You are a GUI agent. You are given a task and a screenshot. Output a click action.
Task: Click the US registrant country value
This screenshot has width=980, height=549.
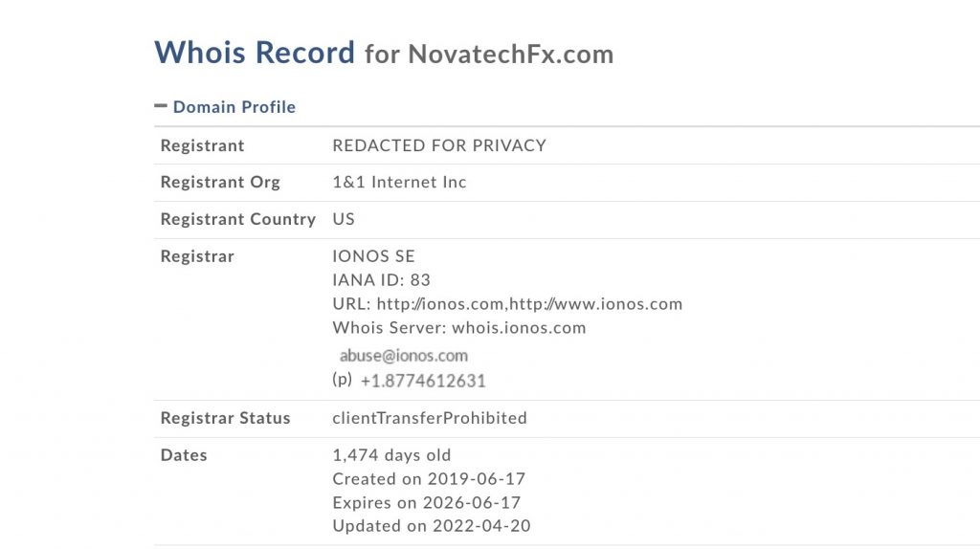coord(344,219)
